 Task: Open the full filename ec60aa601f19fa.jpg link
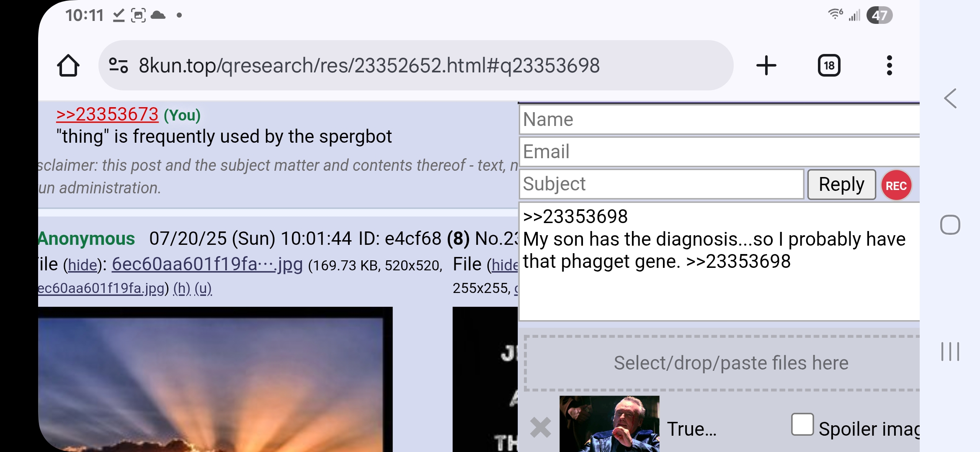point(101,288)
